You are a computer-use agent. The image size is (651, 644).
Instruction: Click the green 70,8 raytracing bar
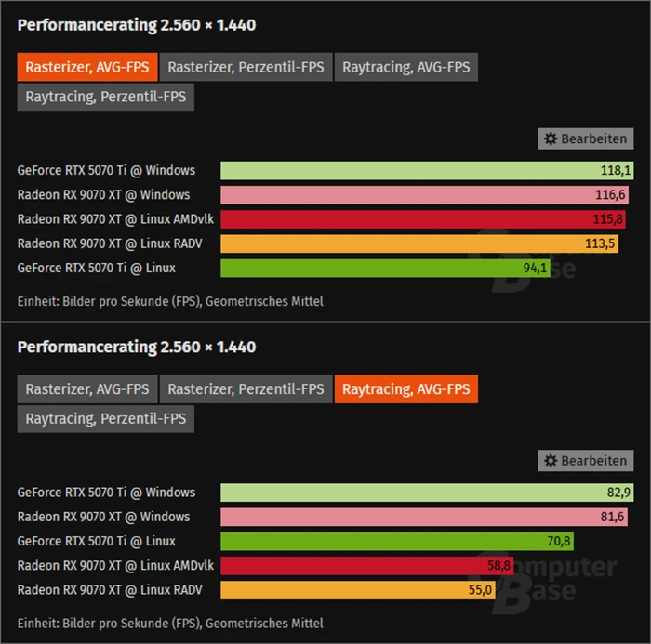397,542
